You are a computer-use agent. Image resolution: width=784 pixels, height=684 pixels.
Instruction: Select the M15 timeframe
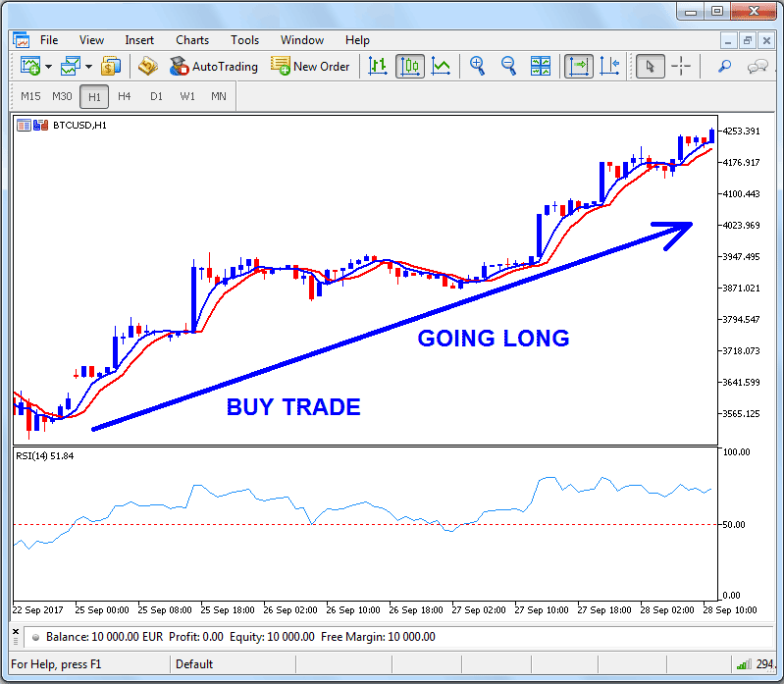coord(30,96)
